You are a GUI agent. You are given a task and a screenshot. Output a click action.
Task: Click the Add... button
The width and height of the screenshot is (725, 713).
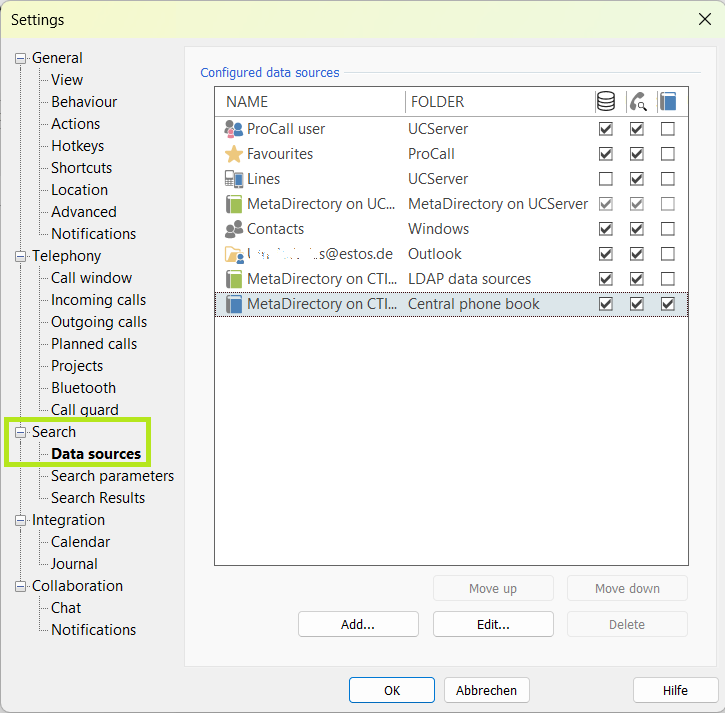358,624
